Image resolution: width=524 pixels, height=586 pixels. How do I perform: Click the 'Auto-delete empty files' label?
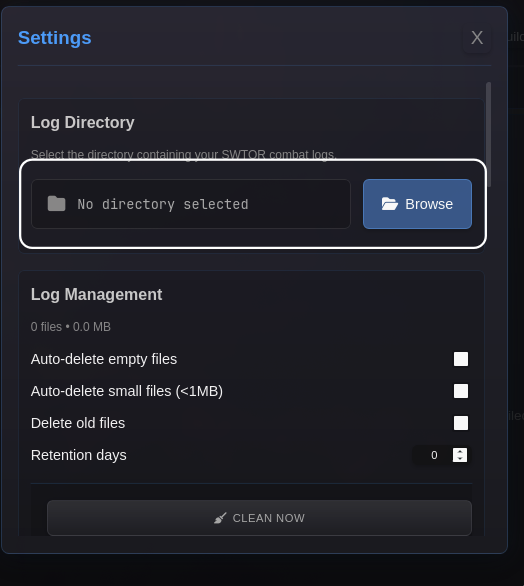pos(104,359)
